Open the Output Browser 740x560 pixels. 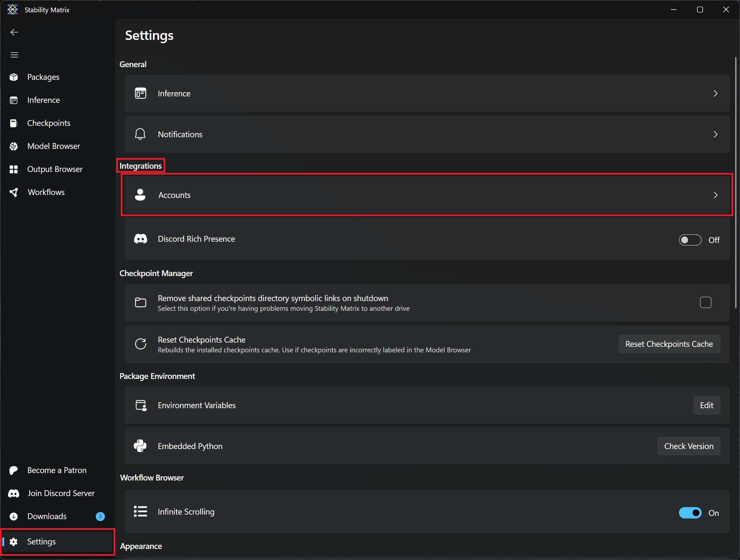(55, 169)
